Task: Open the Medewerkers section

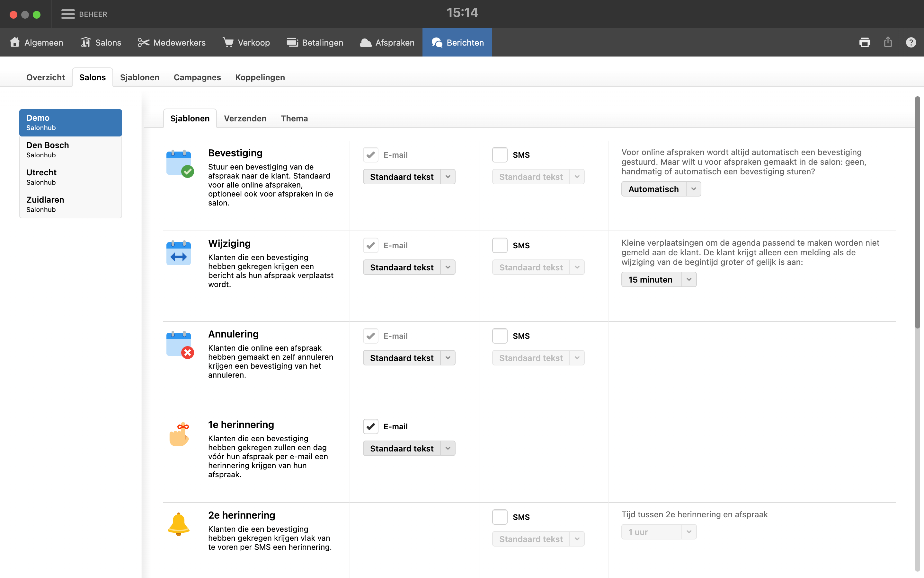Action: (172, 42)
